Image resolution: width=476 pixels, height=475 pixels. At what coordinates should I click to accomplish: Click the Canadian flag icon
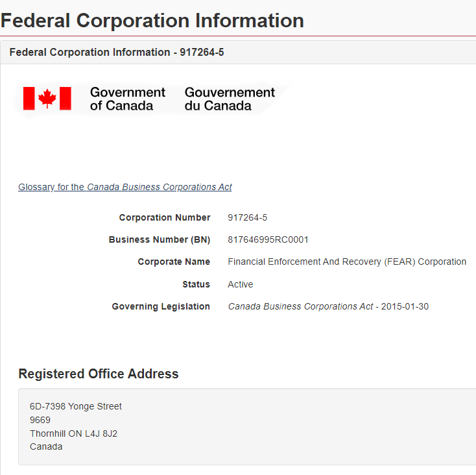(47, 99)
